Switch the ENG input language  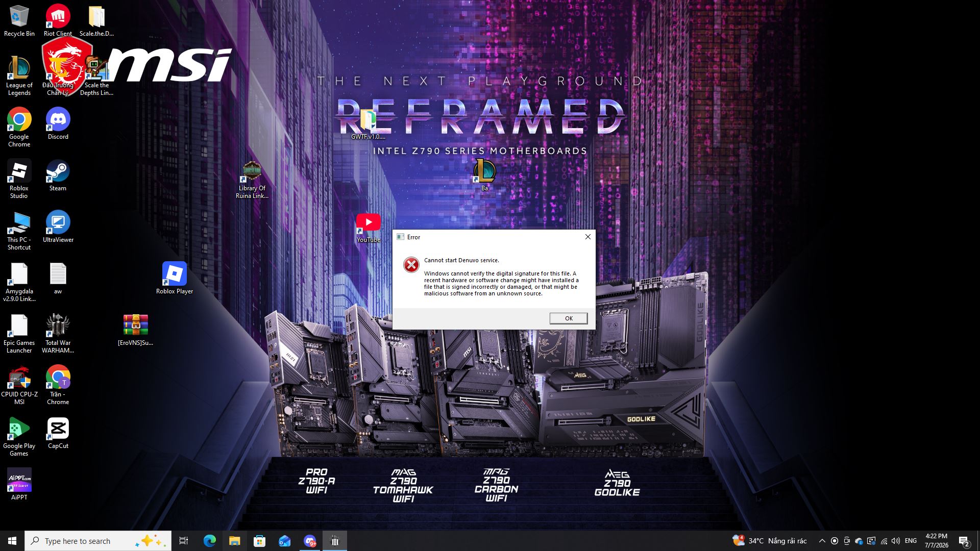(911, 541)
